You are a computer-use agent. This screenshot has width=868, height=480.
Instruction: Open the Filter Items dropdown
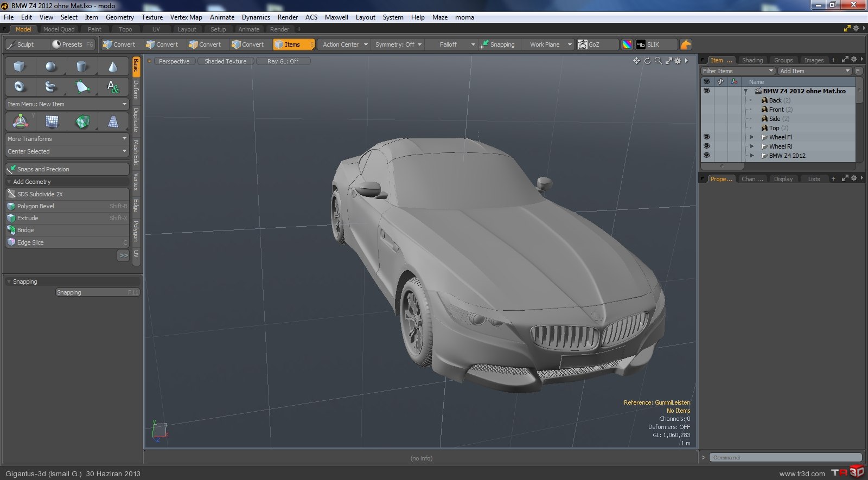[738, 71]
